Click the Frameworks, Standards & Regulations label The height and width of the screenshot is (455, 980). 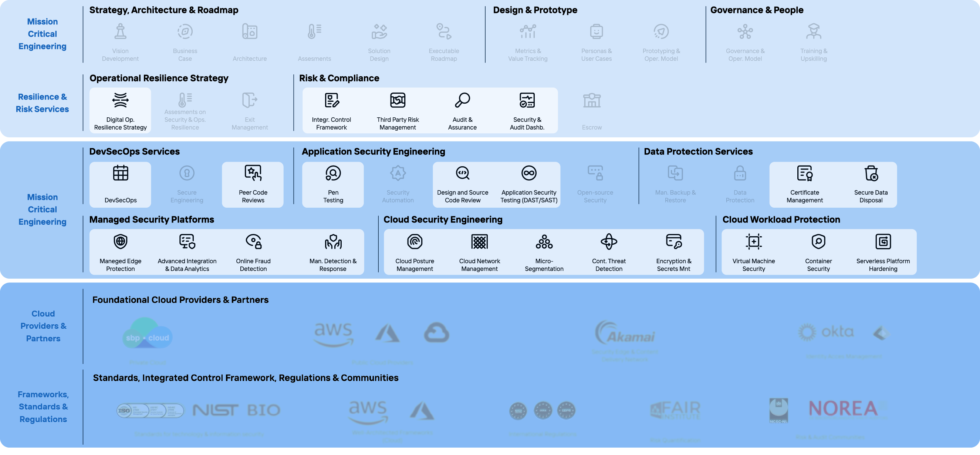(43, 407)
